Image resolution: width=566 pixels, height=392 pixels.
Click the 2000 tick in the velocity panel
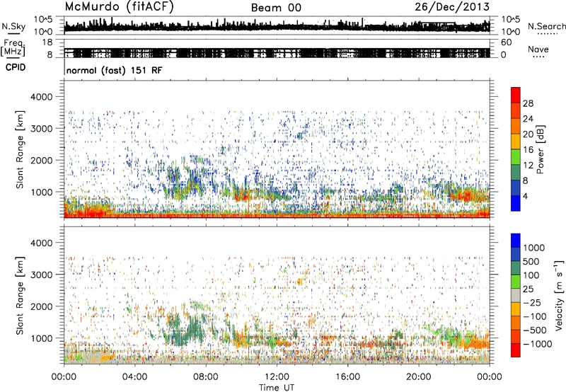pos(42,306)
